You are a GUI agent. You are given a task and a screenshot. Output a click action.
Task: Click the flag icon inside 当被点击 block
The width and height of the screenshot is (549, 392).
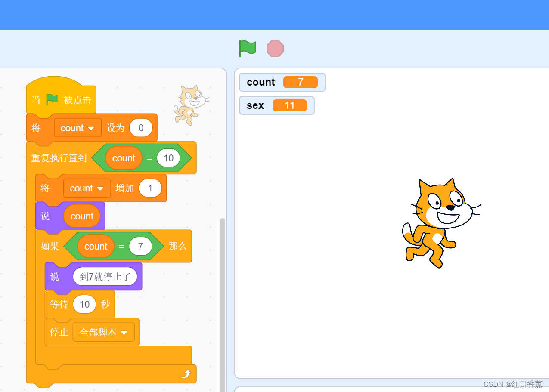[51, 99]
